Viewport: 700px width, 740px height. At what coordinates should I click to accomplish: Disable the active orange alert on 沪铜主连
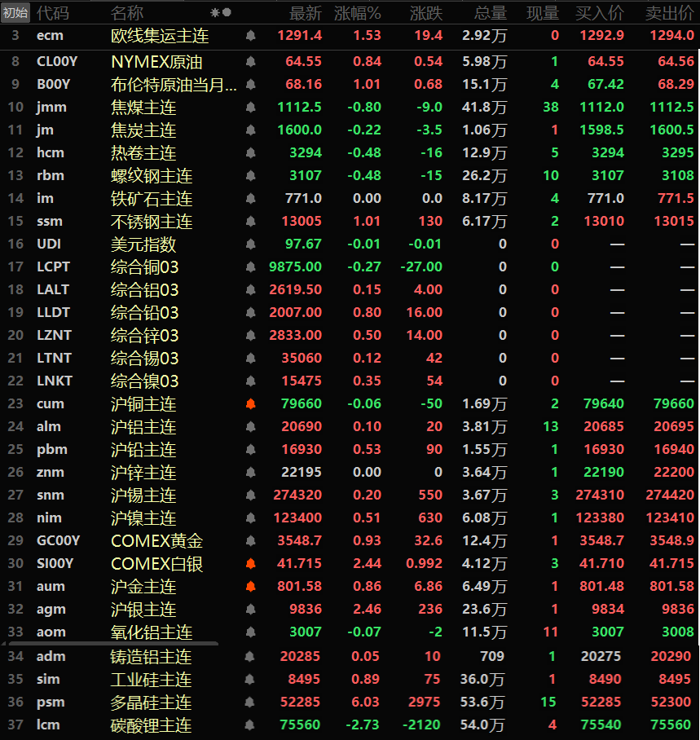[x=250, y=404]
